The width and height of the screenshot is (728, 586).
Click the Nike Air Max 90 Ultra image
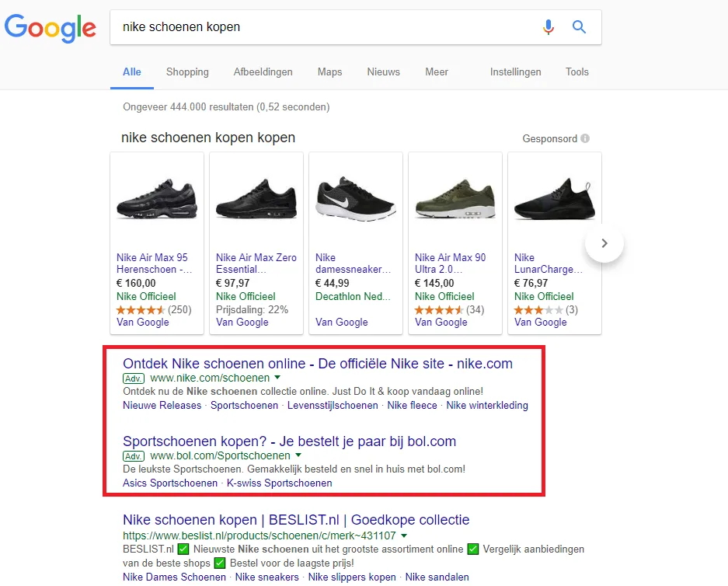click(x=455, y=199)
